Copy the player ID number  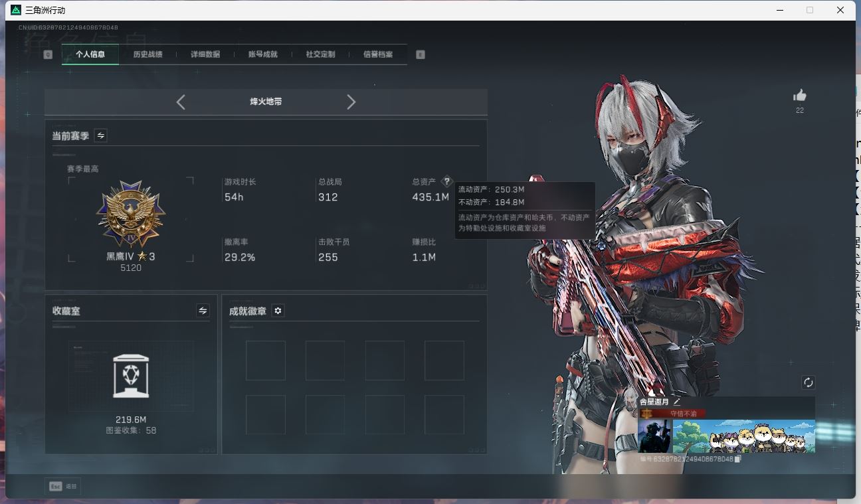[738, 459]
